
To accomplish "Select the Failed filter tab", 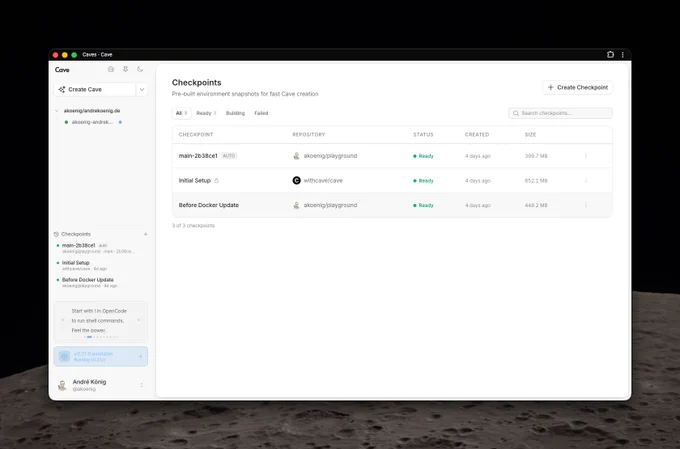I will click(x=261, y=113).
